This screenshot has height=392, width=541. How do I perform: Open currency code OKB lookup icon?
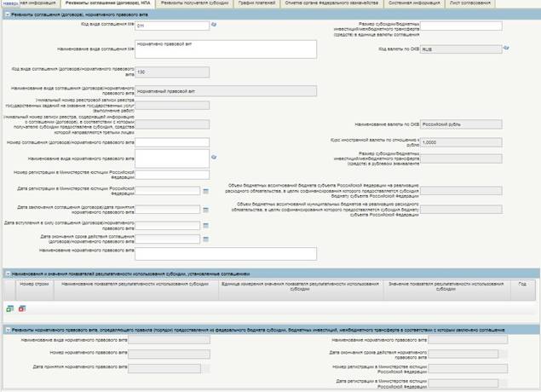506,49
